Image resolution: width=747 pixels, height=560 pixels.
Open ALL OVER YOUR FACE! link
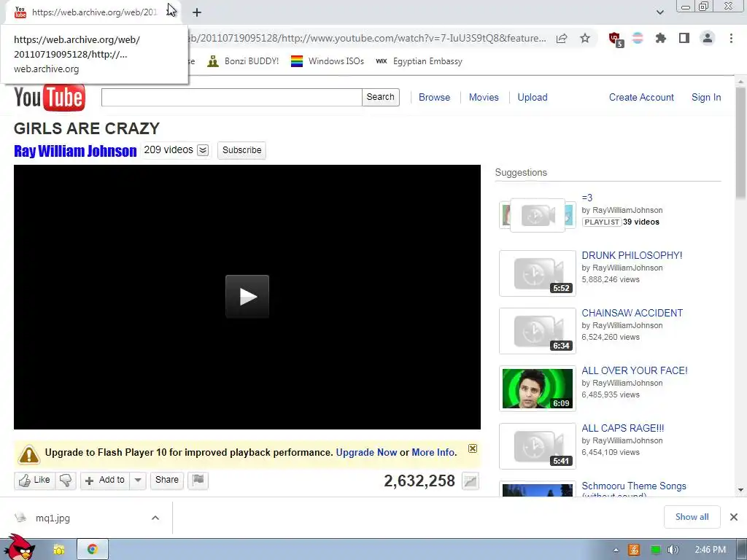pos(635,370)
